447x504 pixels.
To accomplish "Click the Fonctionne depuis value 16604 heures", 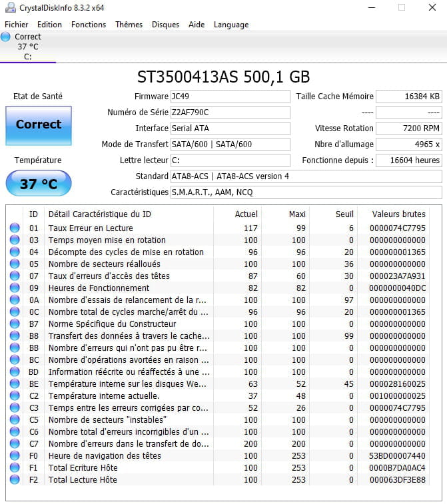I will click(x=409, y=160).
